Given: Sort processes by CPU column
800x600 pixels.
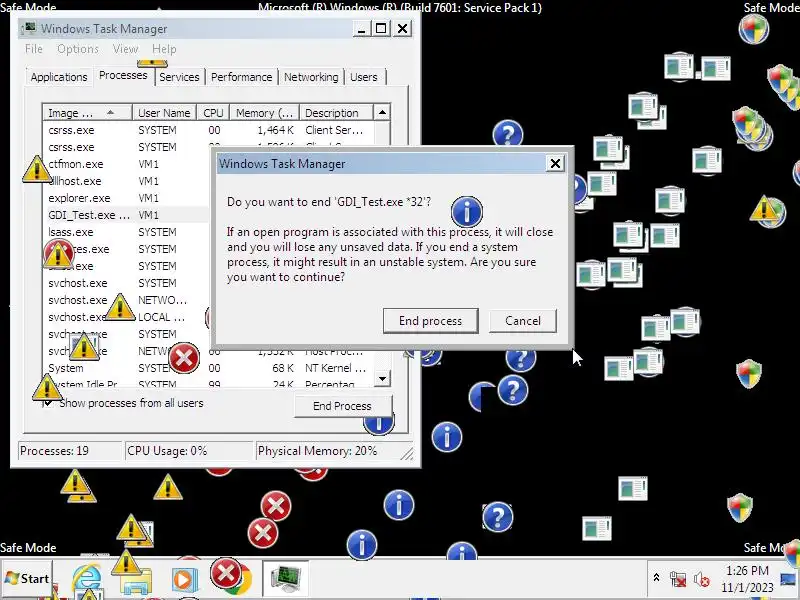Looking at the screenshot, I should [x=213, y=113].
